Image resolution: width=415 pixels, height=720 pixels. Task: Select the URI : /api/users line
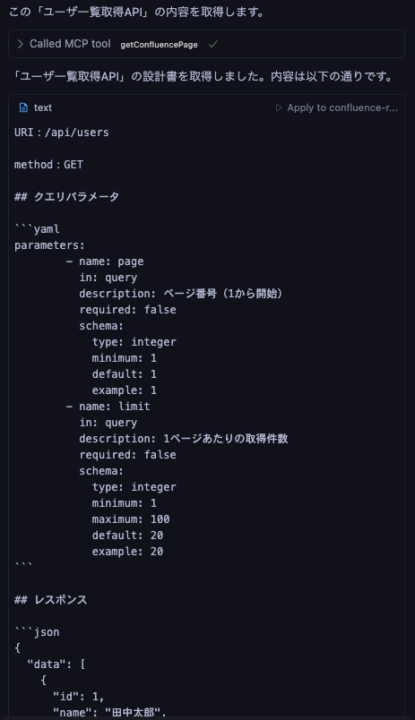pos(62,132)
